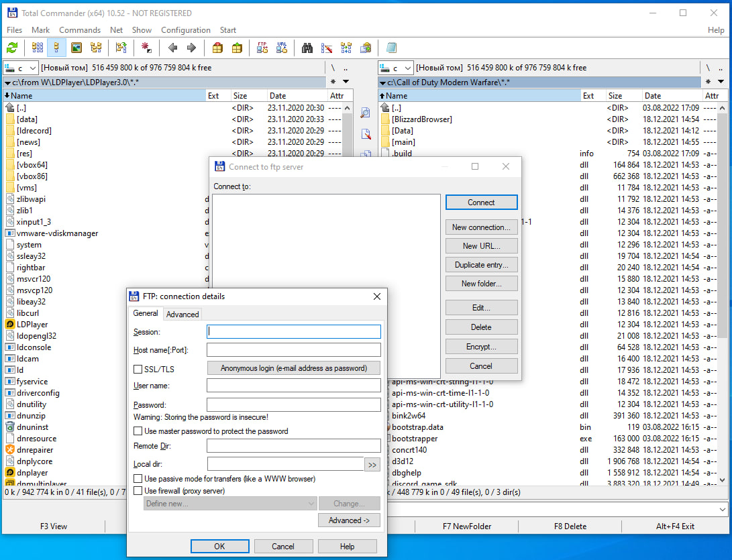732x560 pixels.
Task: Click the >> browse button for Local dir
Action: pos(372,464)
